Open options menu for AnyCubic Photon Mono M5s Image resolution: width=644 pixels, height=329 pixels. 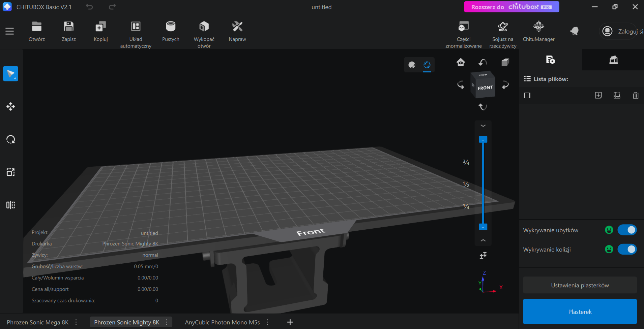(268, 322)
